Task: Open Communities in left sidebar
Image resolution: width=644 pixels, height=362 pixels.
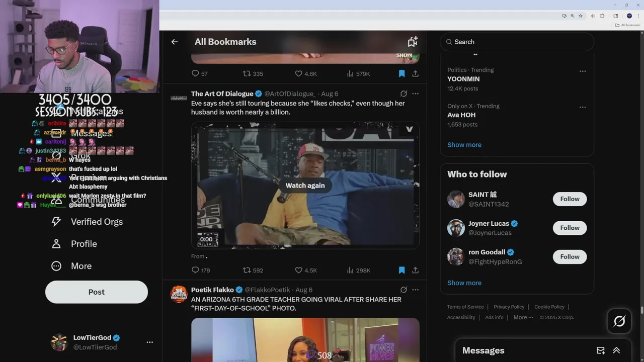Action: point(87,200)
